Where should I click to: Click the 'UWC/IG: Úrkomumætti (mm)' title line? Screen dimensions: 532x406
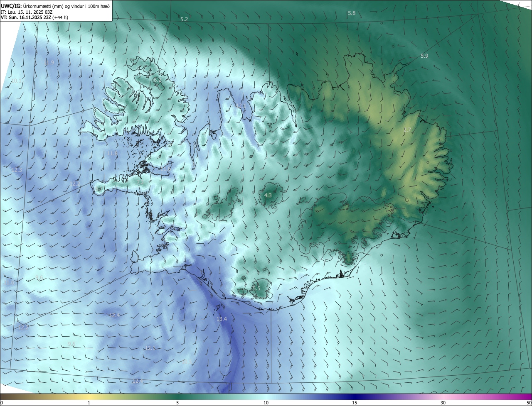point(55,6)
